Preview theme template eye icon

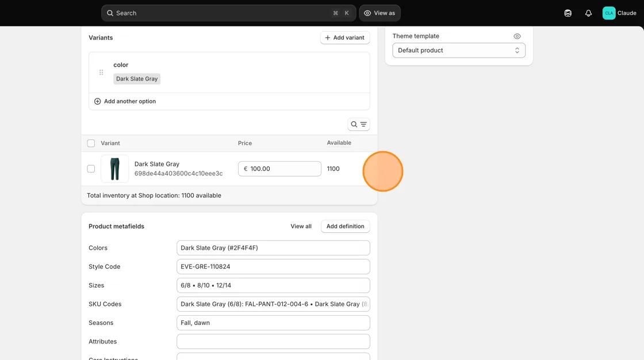pyautogui.click(x=517, y=36)
